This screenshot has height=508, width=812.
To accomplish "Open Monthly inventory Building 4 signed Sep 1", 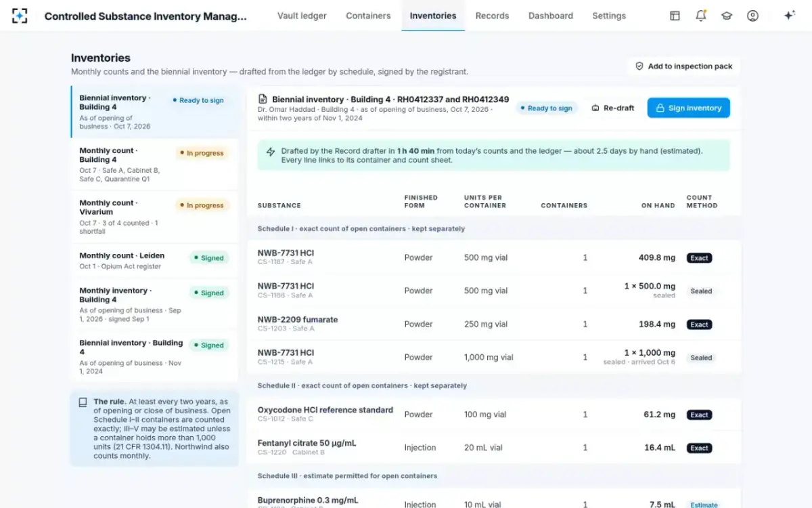I will pos(154,304).
